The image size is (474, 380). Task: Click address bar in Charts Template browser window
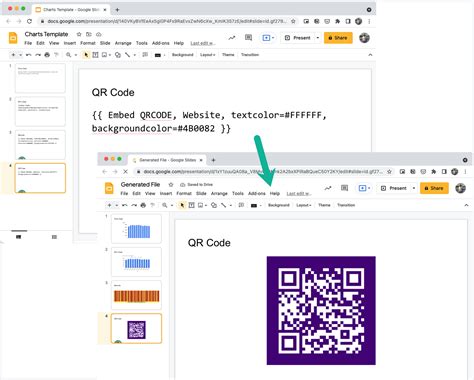[167, 21]
